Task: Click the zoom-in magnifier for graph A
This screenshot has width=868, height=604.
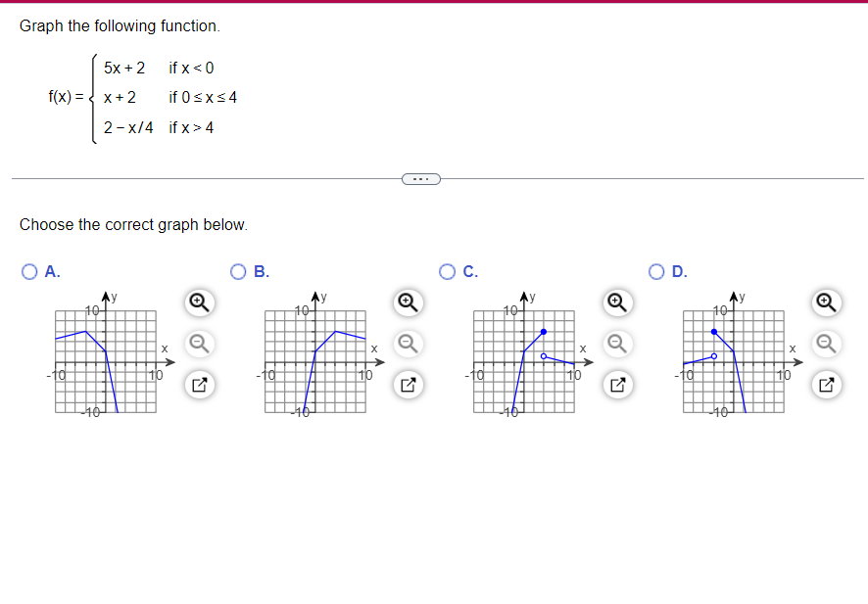Action: pyautogui.click(x=198, y=303)
